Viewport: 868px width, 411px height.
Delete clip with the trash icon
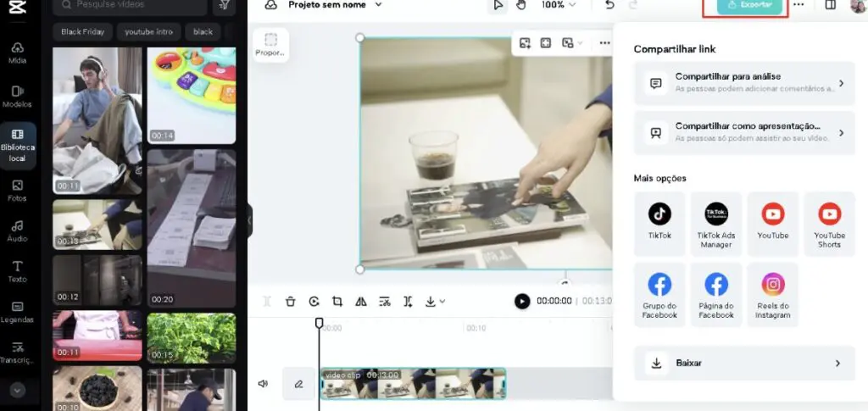[290, 302]
